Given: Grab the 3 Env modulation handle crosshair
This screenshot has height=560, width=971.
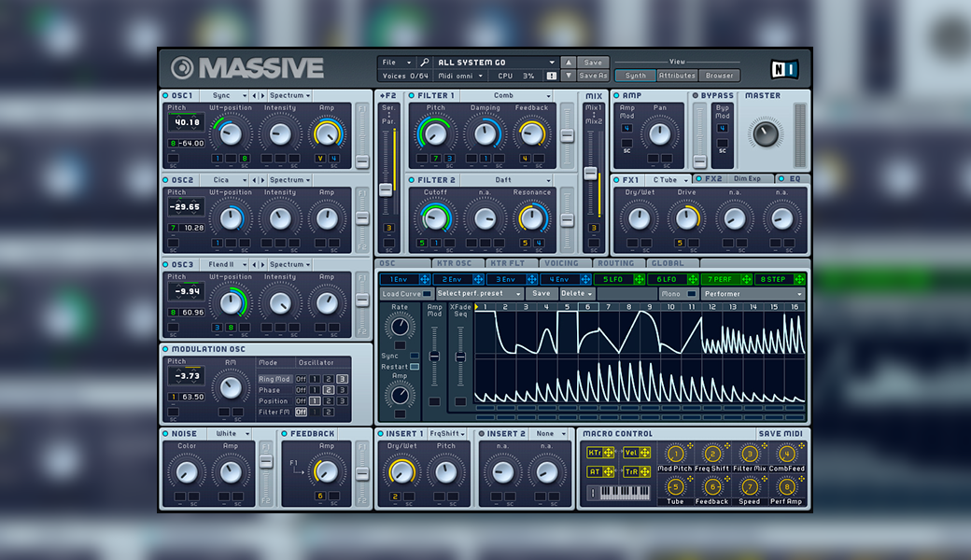Looking at the screenshot, I should click(531, 280).
